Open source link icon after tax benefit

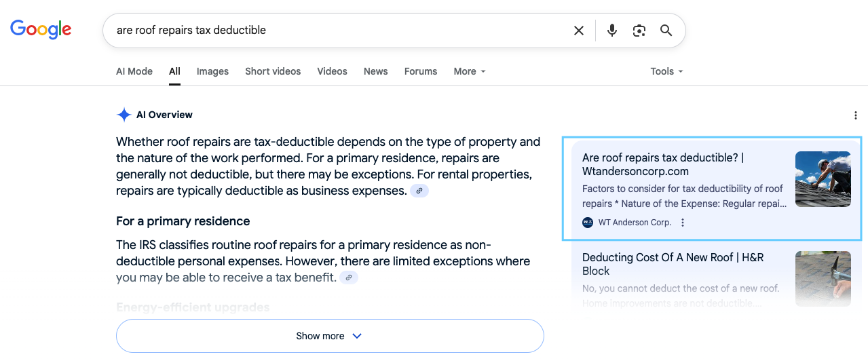(x=349, y=278)
